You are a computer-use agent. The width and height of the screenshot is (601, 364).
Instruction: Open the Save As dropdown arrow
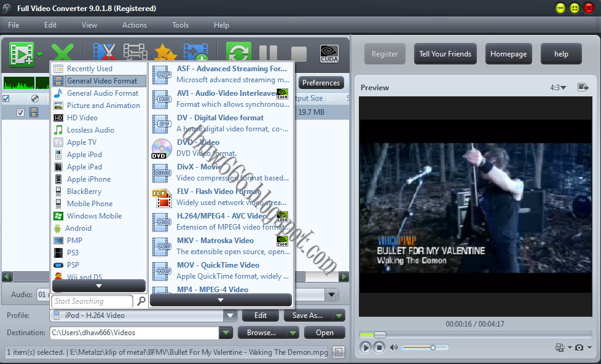pos(339,316)
